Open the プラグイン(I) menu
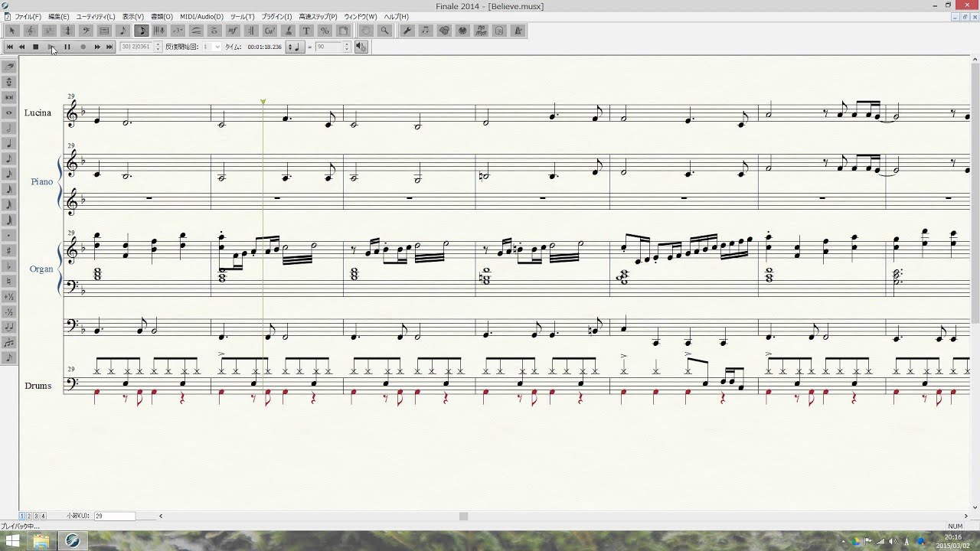980x551 pixels. click(276, 16)
